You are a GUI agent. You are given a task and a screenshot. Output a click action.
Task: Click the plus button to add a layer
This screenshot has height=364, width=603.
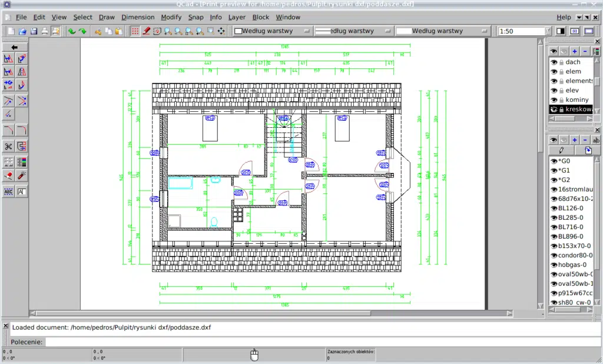(x=574, y=51)
